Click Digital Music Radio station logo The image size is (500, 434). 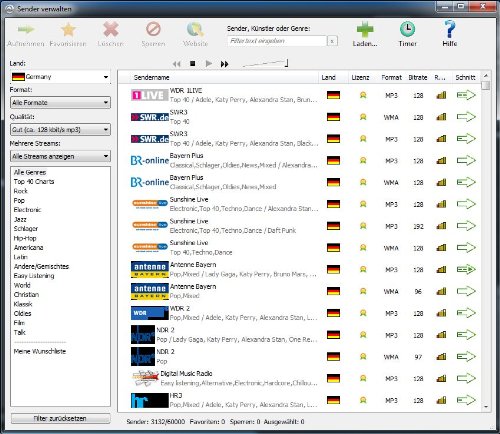(145, 378)
